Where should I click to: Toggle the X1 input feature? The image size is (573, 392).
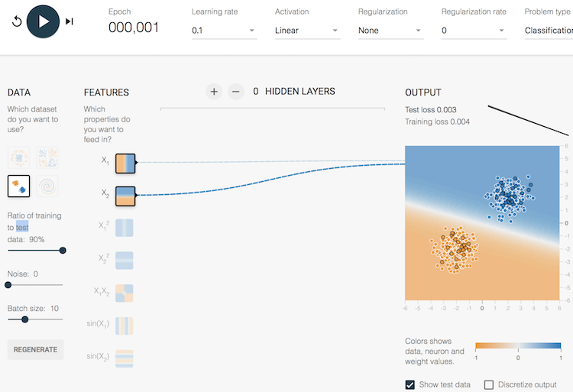[x=125, y=163]
